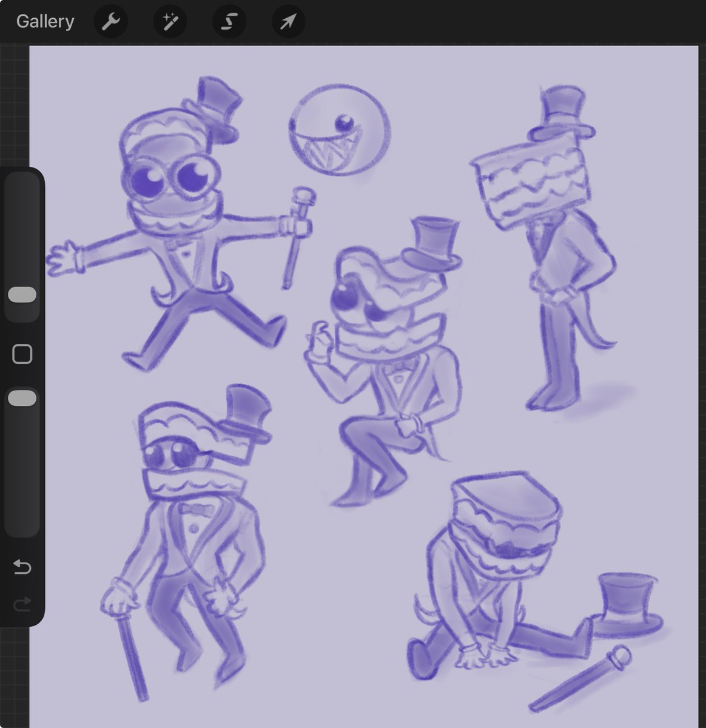Open the Adjustments magic wand menu
Viewport: 706px width, 728px height.
point(169,22)
